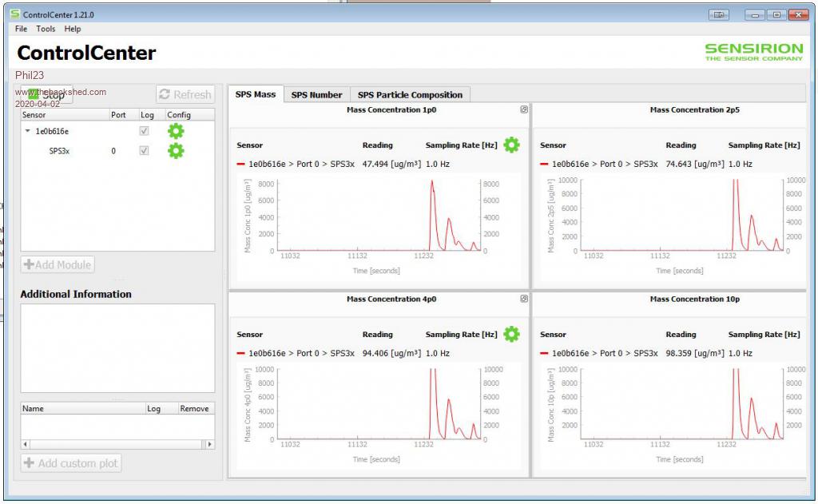This screenshot has height=504, width=818.
Task: Toggle Log checkbox for SPS3x
Action: pyautogui.click(x=144, y=151)
